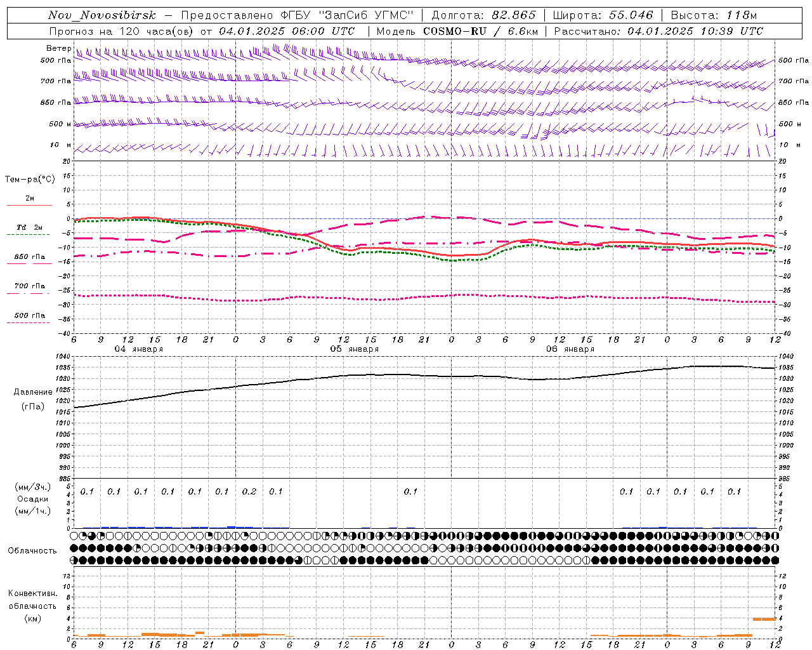
Task: Click the (гПа) pressure unit label
Action: click(33, 406)
